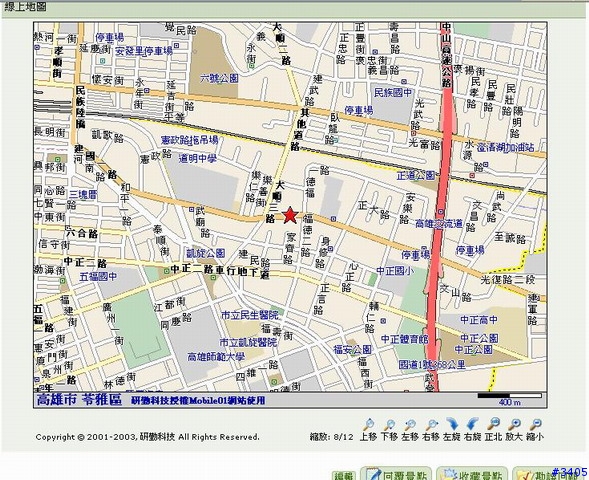Click the 高雄市 苓雅區 district label
This screenshot has height=480, width=589.
coord(79,400)
